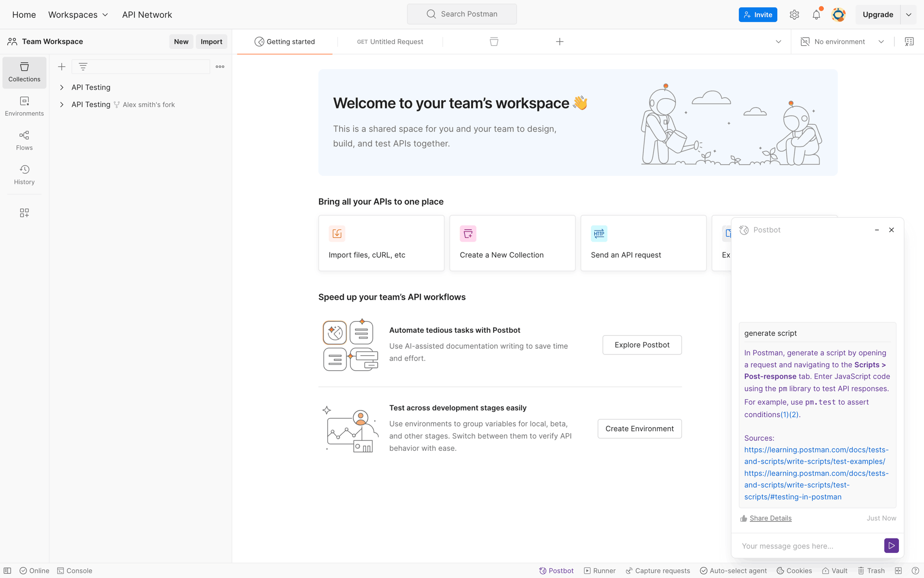Close the Postbot chat panel
Viewport: 924px width, 578px height.
click(891, 230)
